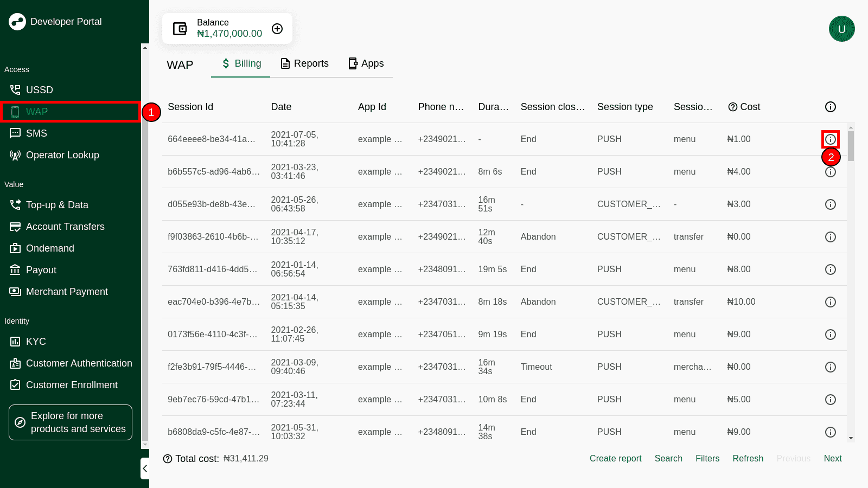The width and height of the screenshot is (868, 488).
Task: Open the user avatar menu
Action: tap(841, 29)
